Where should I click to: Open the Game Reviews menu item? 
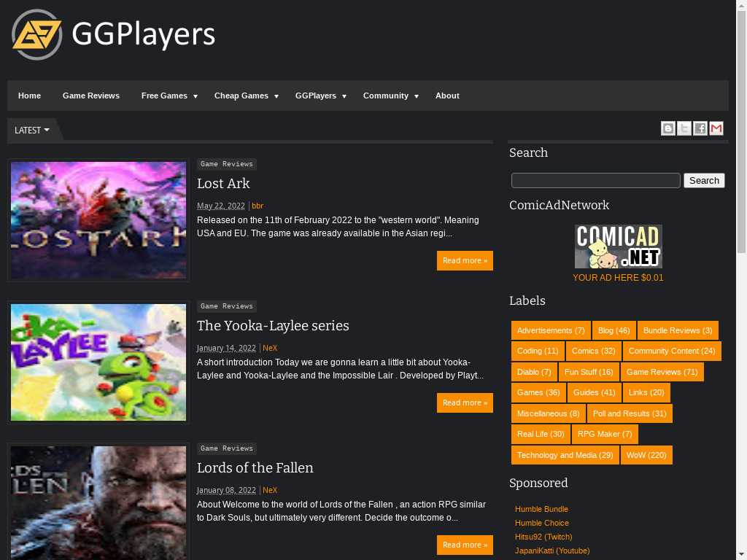tap(91, 96)
